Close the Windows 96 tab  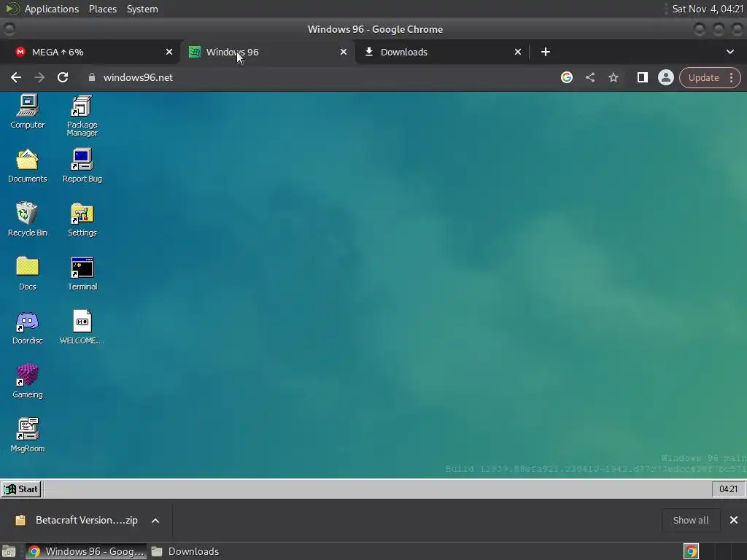click(x=344, y=52)
